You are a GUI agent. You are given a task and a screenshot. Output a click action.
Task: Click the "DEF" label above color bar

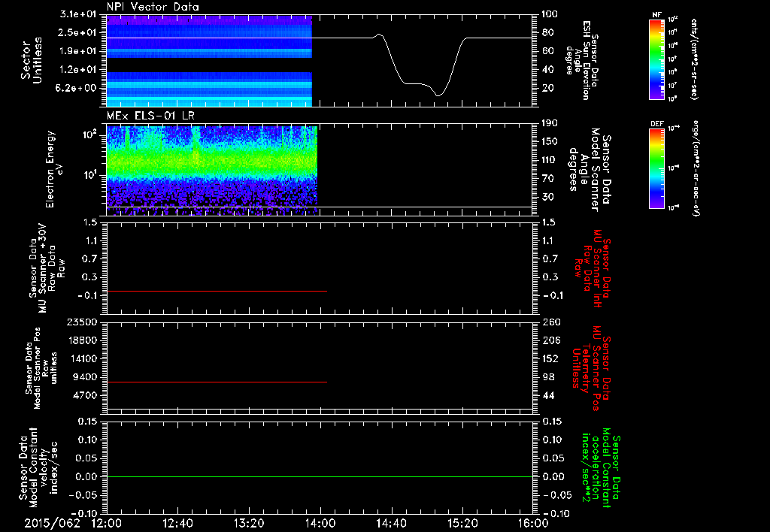pyautogui.click(x=656, y=124)
